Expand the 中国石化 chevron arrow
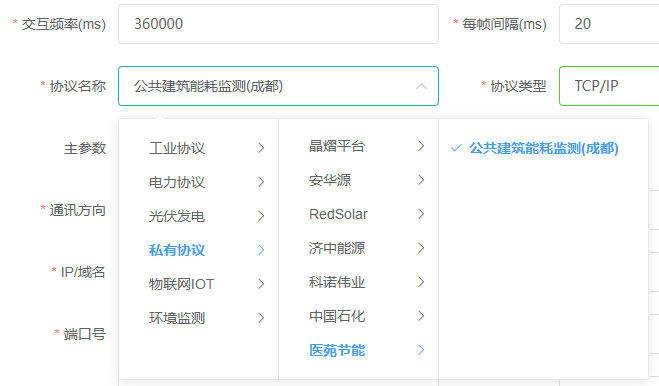659x386 pixels. coord(421,316)
